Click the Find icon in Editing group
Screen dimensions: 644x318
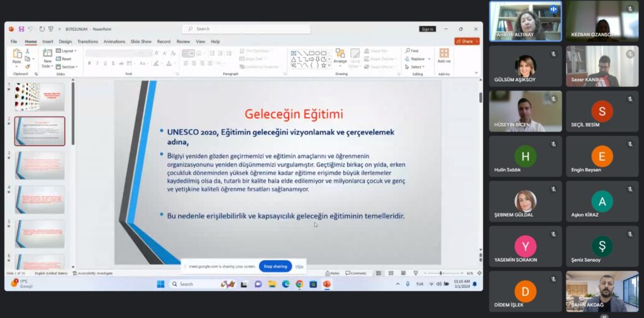(x=412, y=50)
